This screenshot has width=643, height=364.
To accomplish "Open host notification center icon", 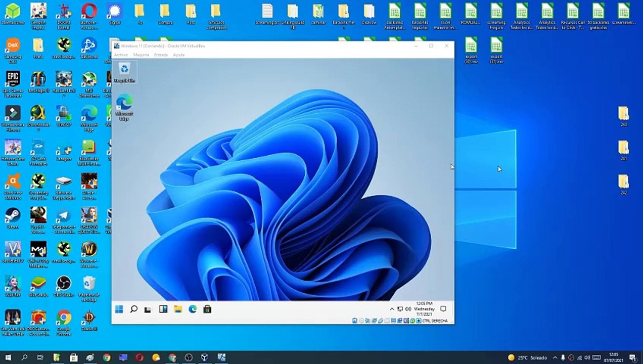I will 634,357.
